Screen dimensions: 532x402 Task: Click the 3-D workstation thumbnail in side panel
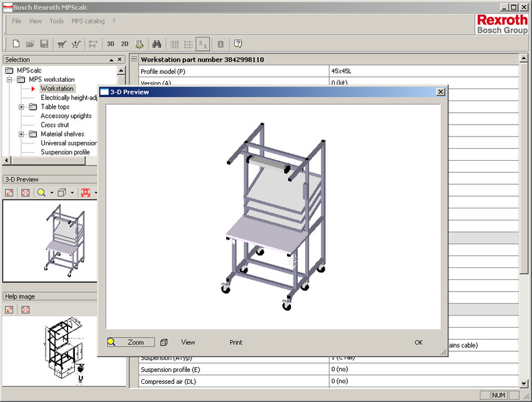[x=64, y=241]
